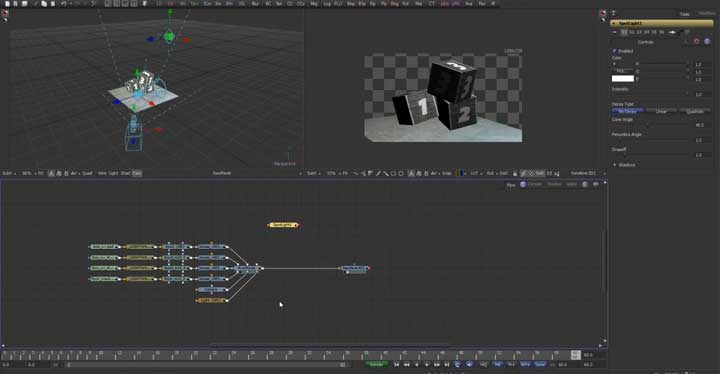Select the Quadratic decay type

coord(695,111)
